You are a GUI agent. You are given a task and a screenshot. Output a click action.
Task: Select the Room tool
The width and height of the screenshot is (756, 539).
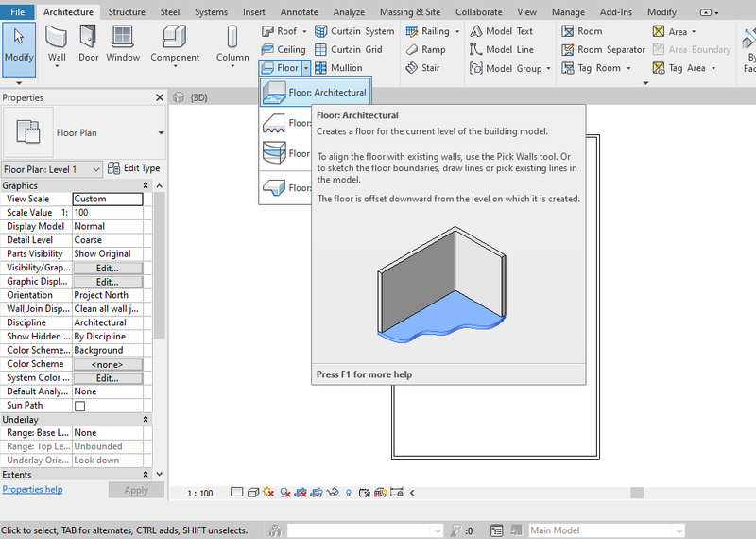coord(582,31)
